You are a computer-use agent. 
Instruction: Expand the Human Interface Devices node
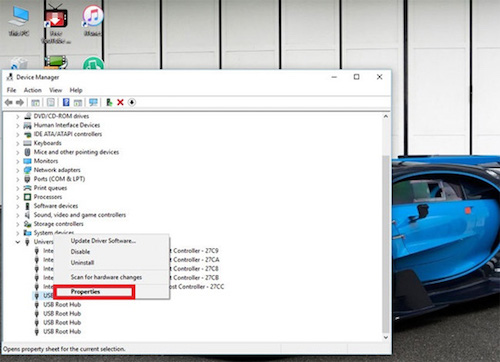click(18, 125)
